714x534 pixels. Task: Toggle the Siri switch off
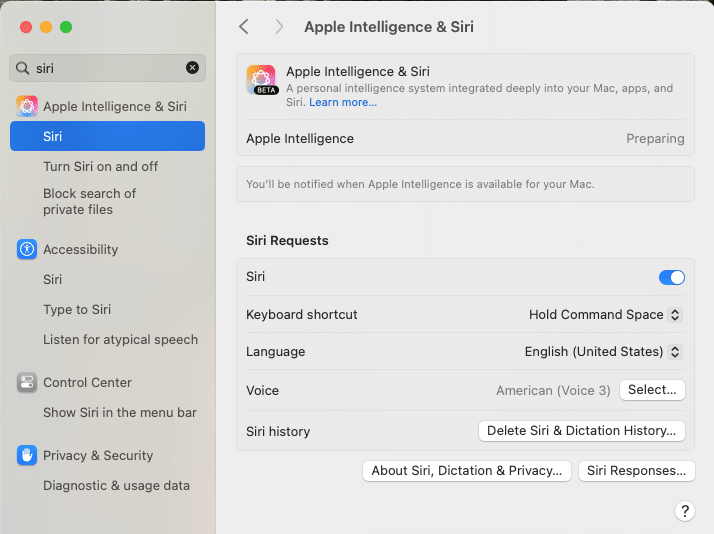pyautogui.click(x=672, y=277)
